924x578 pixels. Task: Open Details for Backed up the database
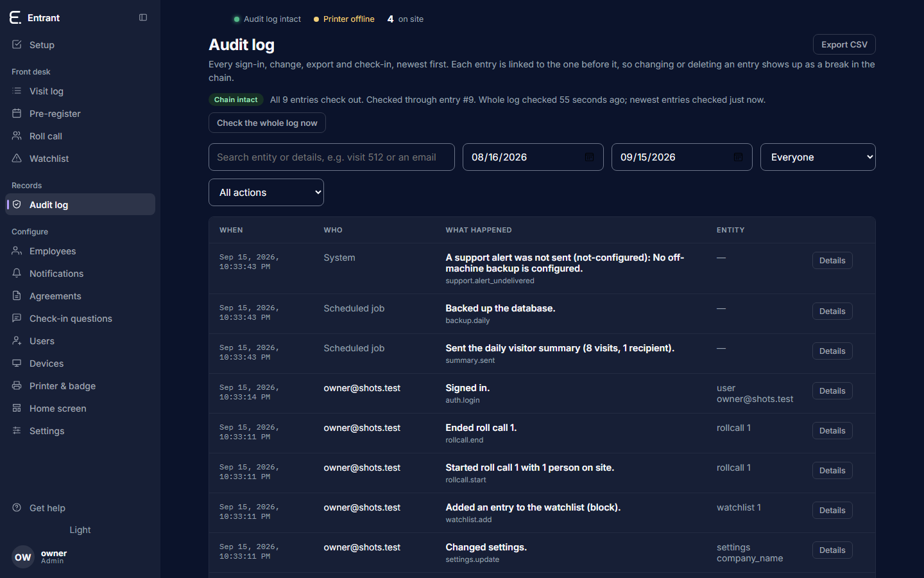(832, 311)
